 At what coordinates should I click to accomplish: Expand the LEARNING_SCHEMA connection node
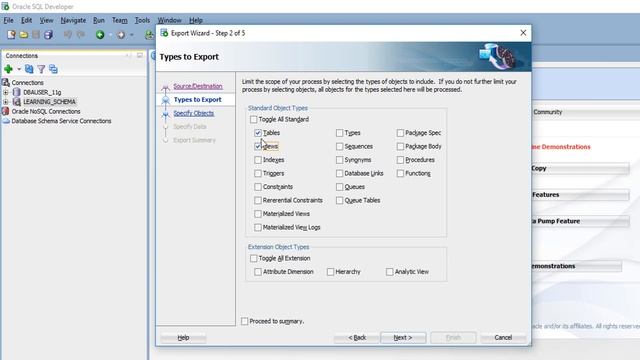(6, 102)
